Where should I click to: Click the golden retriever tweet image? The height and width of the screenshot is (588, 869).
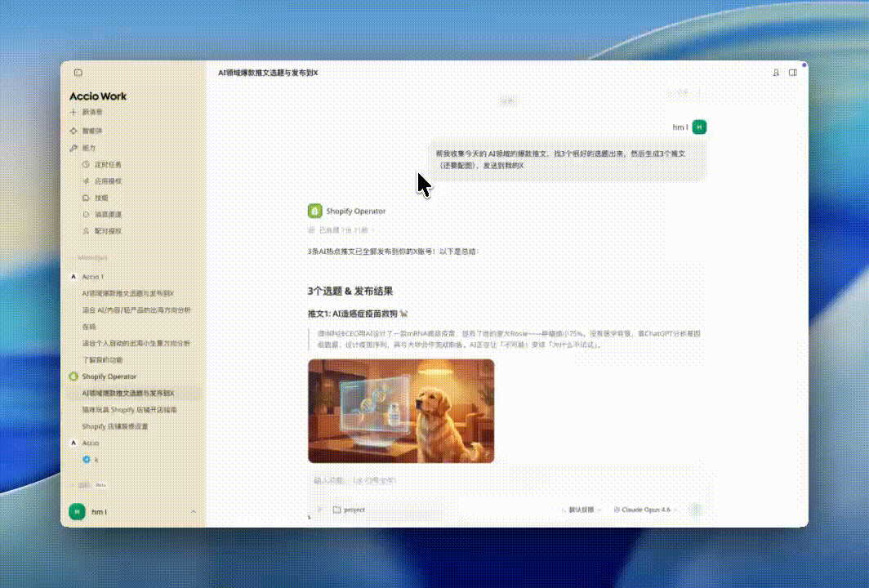(x=401, y=411)
